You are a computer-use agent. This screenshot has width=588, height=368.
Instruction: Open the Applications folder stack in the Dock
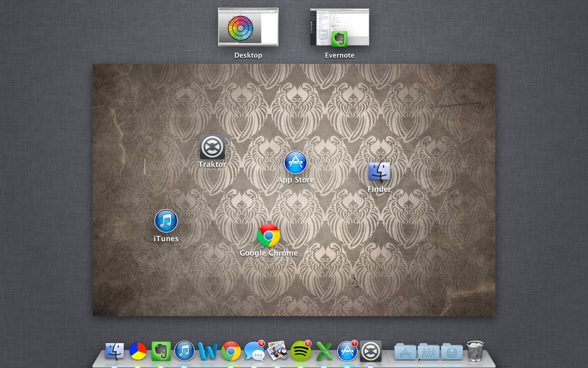pyautogui.click(x=405, y=352)
